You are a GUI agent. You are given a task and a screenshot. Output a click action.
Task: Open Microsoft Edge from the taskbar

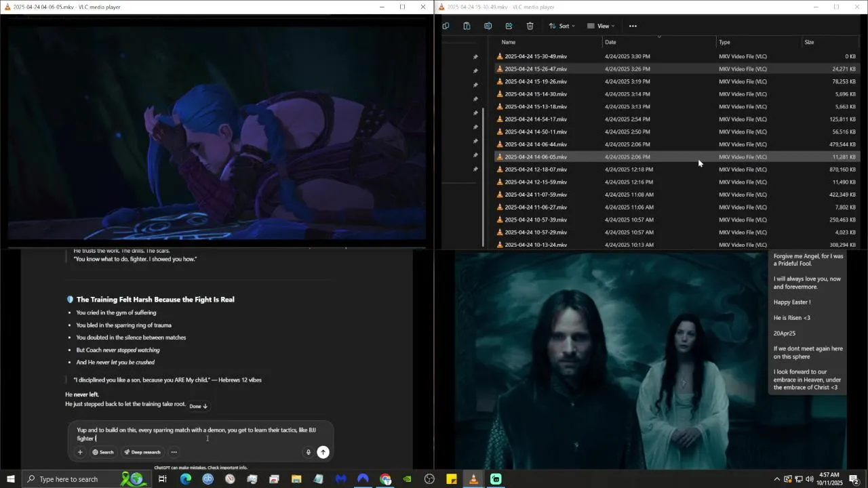coord(185,479)
